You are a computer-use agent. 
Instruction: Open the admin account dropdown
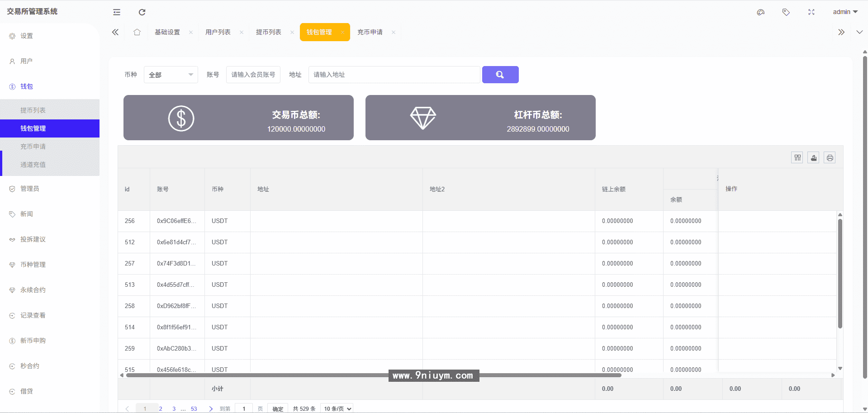[844, 12]
